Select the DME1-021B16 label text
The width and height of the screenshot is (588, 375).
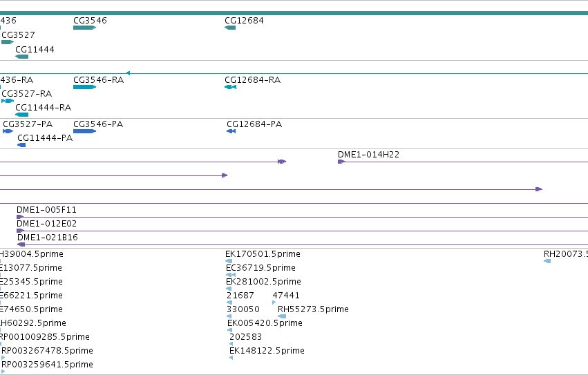(x=48, y=238)
